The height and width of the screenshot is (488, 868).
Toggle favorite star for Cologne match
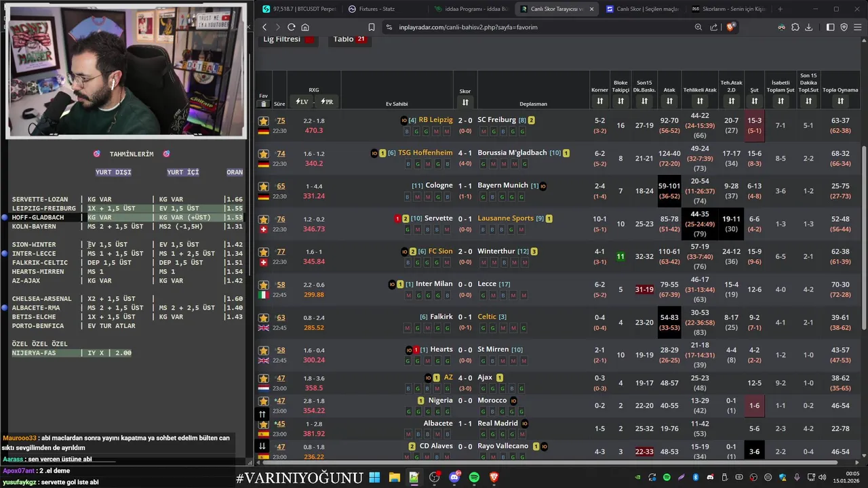pyautogui.click(x=264, y=186)
